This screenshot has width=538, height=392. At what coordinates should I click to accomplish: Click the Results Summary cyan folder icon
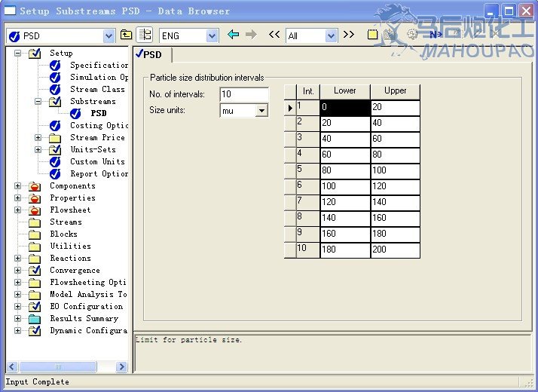pyautogui.click(x=35, y=319)
